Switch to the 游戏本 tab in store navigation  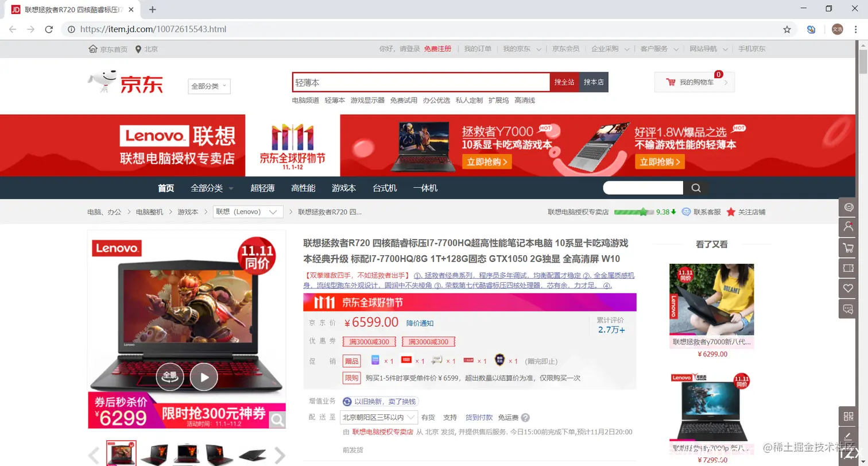[344, 187]
